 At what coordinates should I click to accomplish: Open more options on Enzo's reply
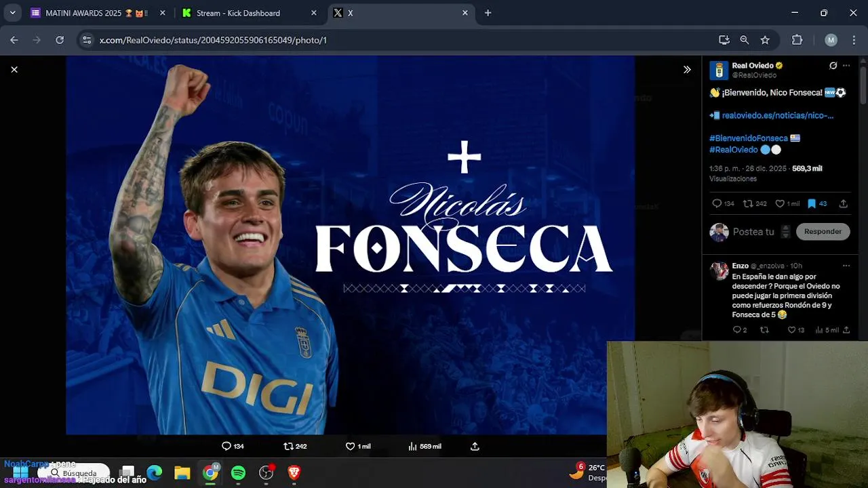[x=846, y=266]
